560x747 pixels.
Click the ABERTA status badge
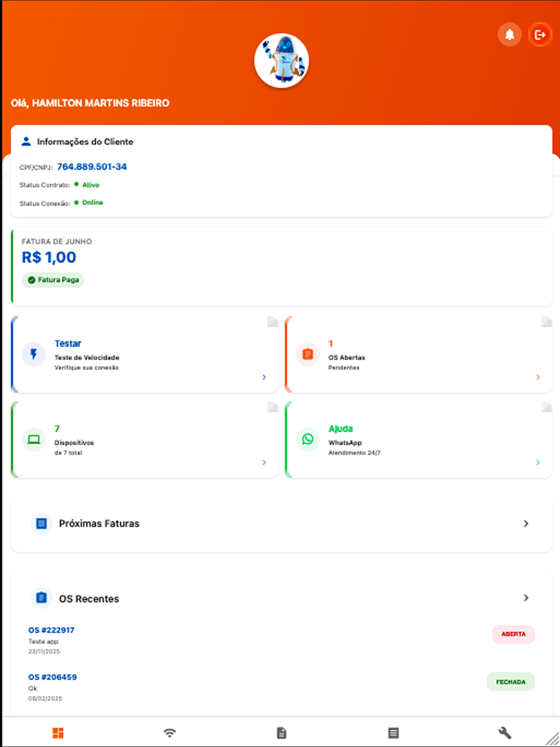coord(513,634)
